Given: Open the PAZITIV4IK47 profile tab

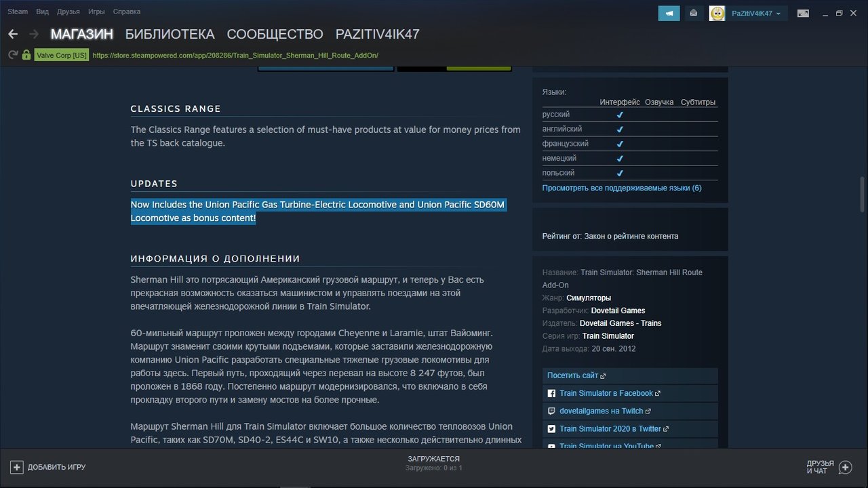Looking at the screenshot, I should pos(378,34).
